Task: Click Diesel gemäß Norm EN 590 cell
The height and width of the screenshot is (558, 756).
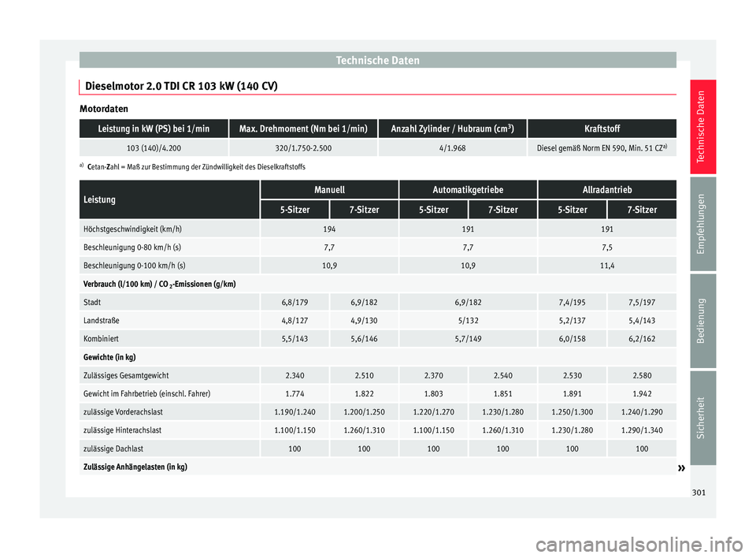Action: (602, 147)
